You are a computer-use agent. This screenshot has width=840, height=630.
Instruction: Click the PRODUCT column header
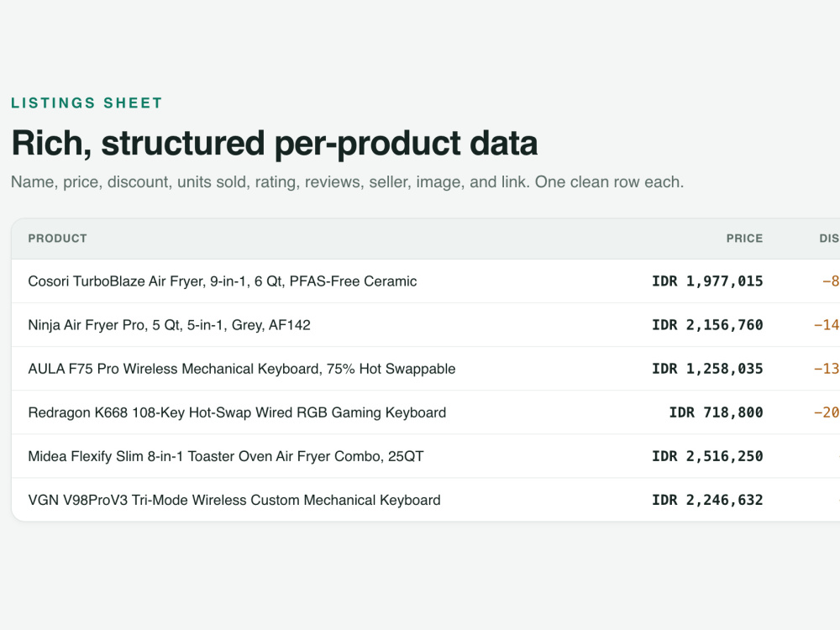57,239
